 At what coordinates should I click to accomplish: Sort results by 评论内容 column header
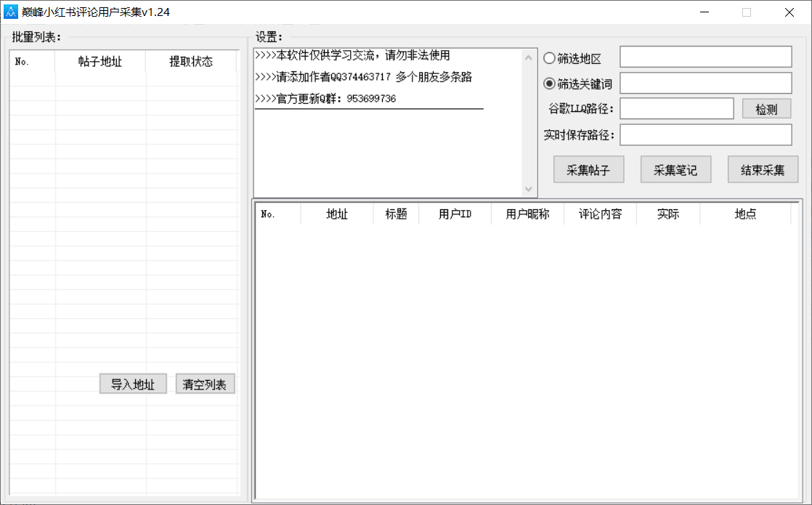(600, 214)
